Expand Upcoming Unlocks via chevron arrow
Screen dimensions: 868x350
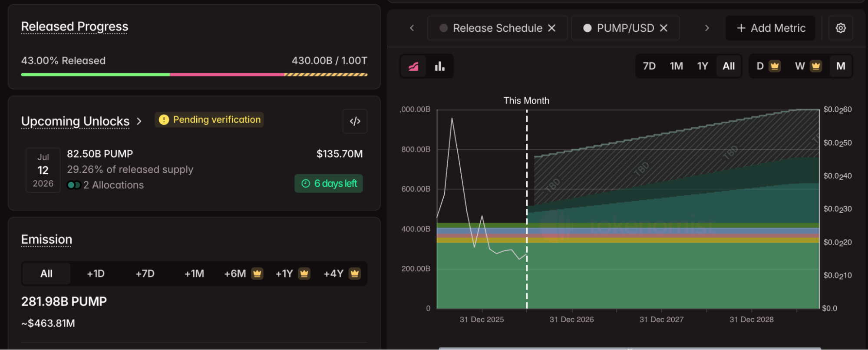[139, 121]
